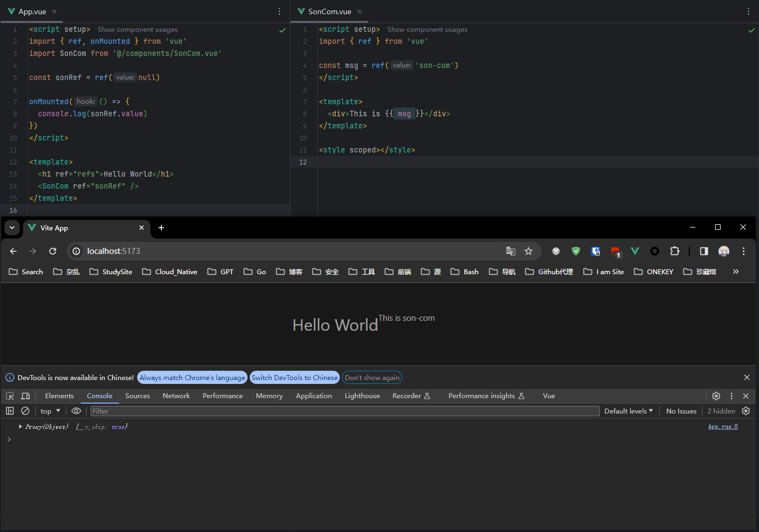Screen dimensions: 759x532
Task: Switch to the Performance panel
Action: tap(223, 396)
